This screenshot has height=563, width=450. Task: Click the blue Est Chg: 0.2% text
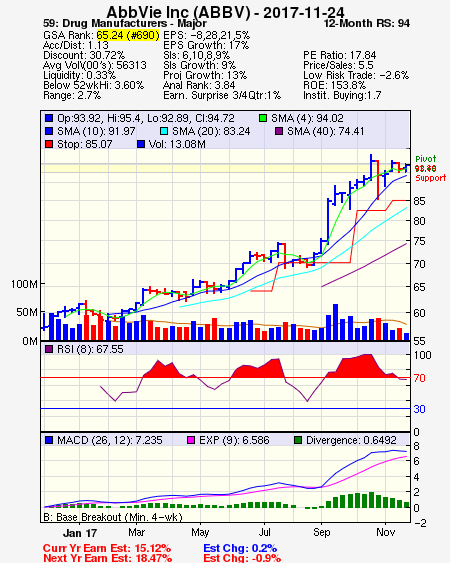point(240,549)
